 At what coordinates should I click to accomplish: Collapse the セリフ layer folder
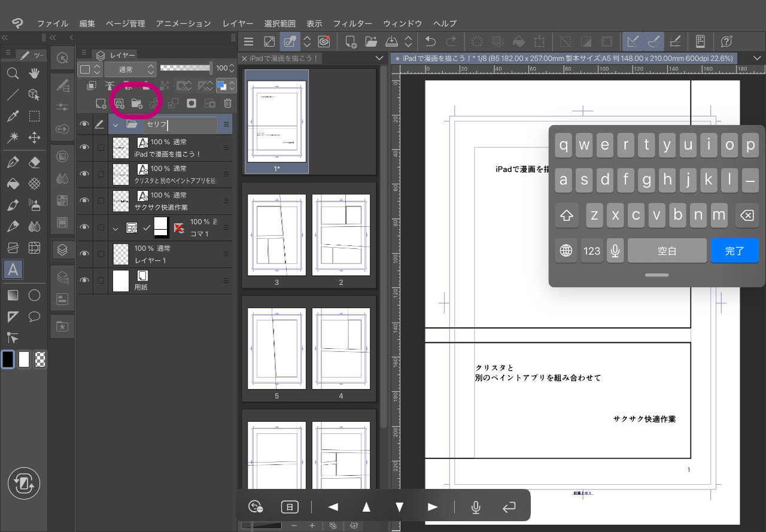[x=116, y=125]
